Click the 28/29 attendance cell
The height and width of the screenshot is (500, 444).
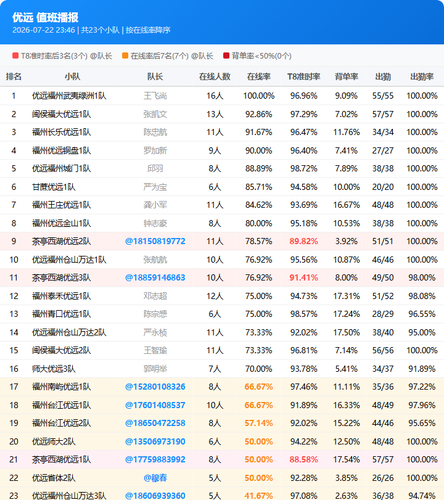coord(383,314)
